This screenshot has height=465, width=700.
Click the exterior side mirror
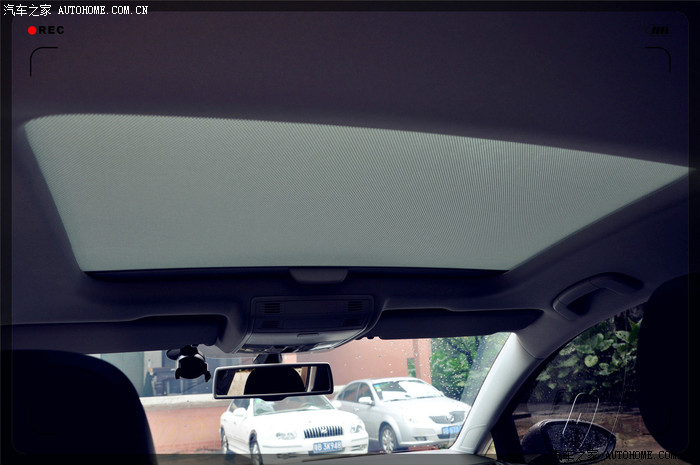point(570,439)
